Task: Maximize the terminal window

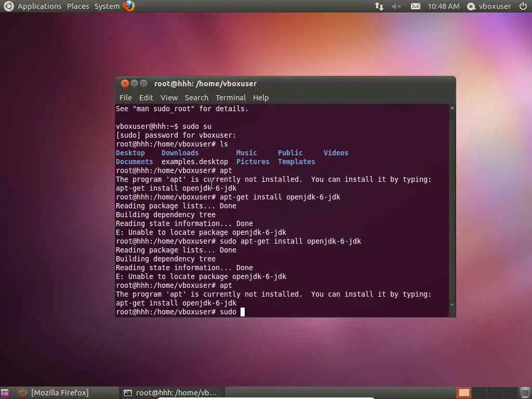Action: (x=144, y=84)
